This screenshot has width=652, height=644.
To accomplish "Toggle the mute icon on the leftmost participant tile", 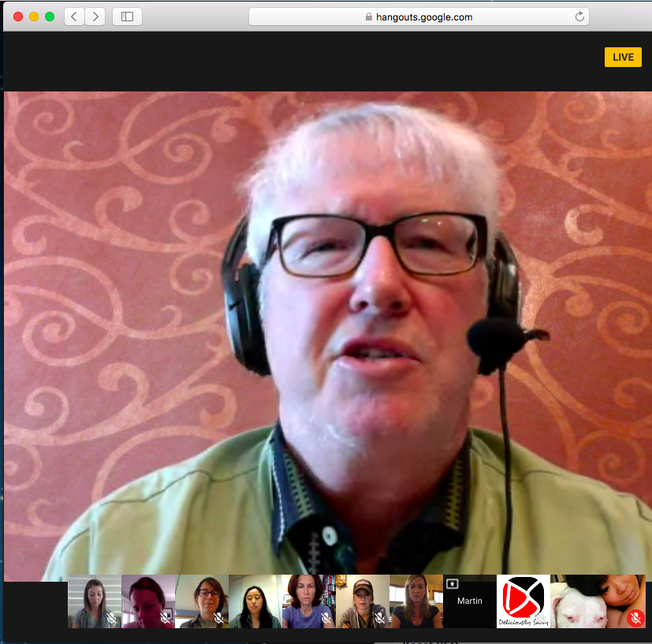I will pos(111,619).
